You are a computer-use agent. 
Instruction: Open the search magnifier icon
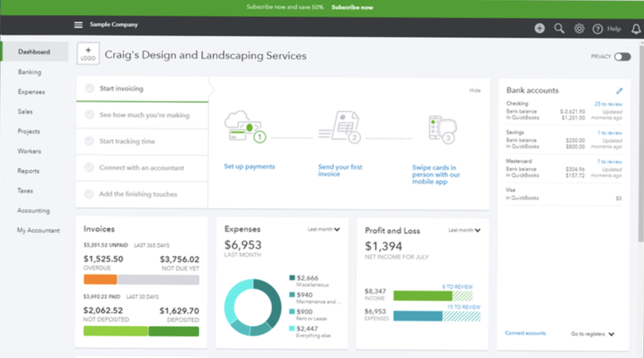(559, 28)
